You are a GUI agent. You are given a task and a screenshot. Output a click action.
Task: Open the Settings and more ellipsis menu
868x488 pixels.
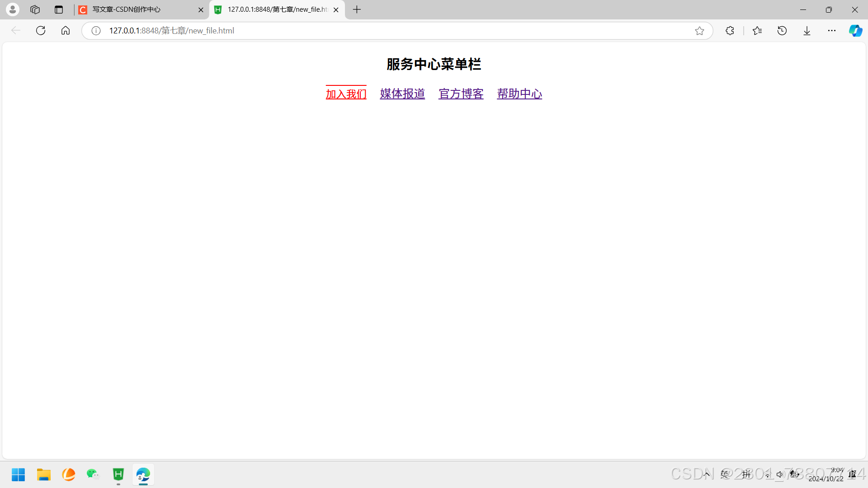pos(832,31)
